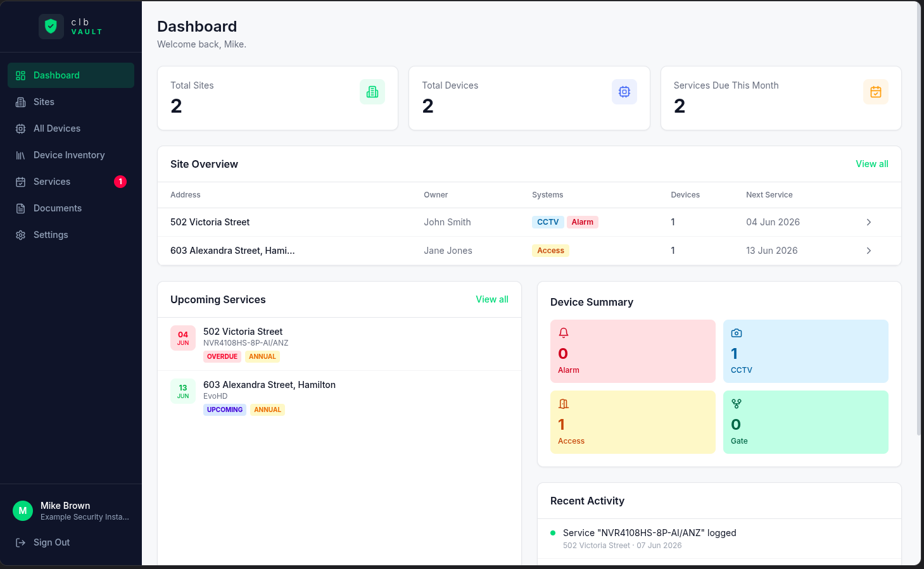Open All Devices from the sidebar

point(71,128)
